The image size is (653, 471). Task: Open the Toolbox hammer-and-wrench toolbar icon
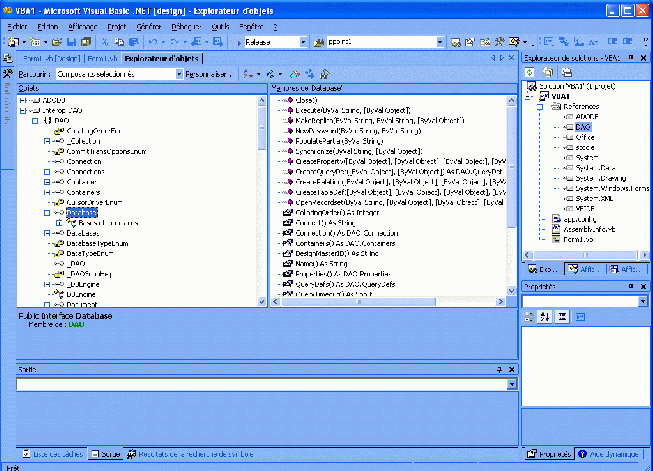(499, 42)
